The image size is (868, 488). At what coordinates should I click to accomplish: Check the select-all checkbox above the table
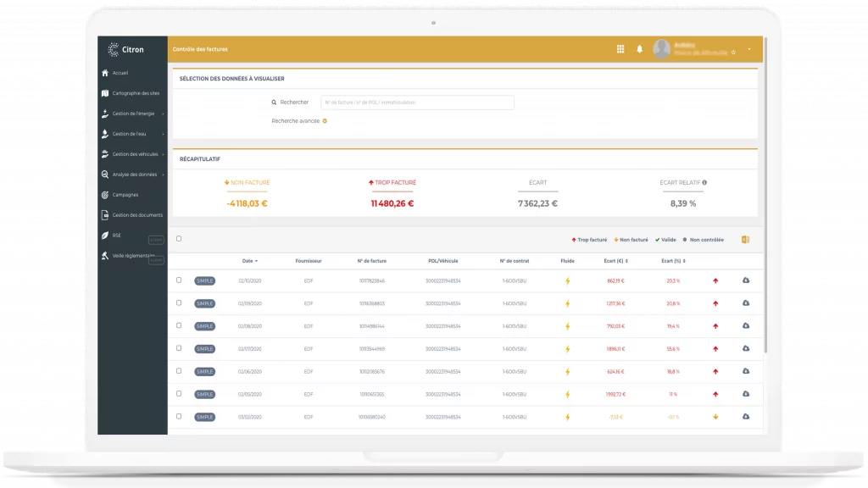point(179,239)
